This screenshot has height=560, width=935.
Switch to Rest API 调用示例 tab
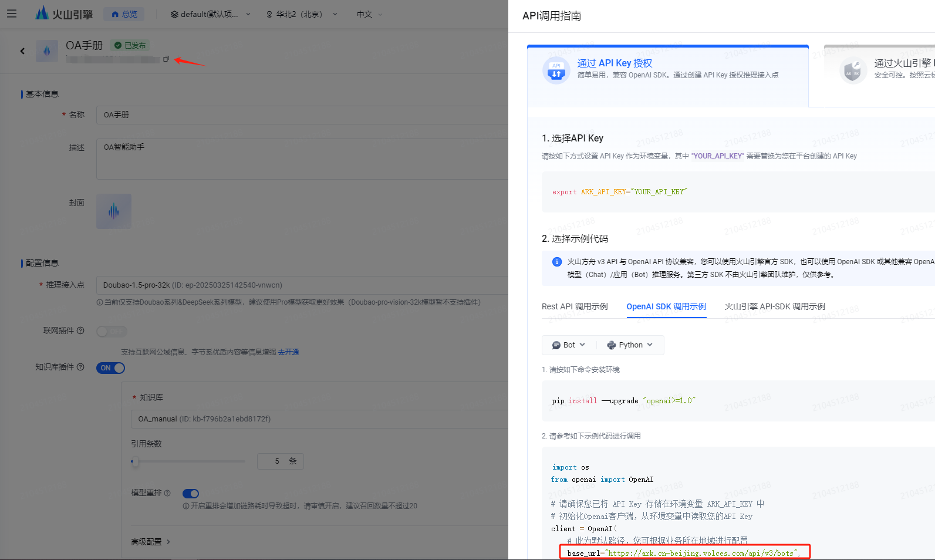[x=575, y=306]
